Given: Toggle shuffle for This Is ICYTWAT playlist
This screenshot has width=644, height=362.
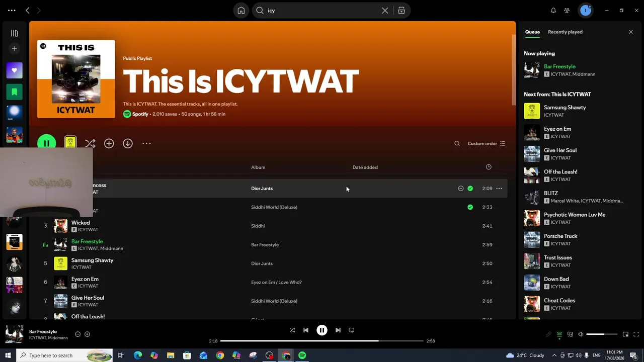Looking at the screenshot, I should [x=90, y=144].
